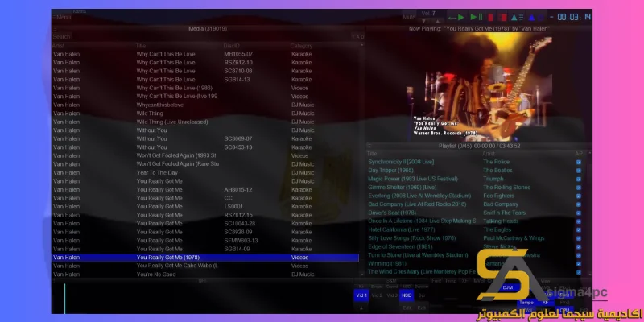Open the Media panel hamburger icon
This screenshot has width=644, height=322.
pos(55,29)
